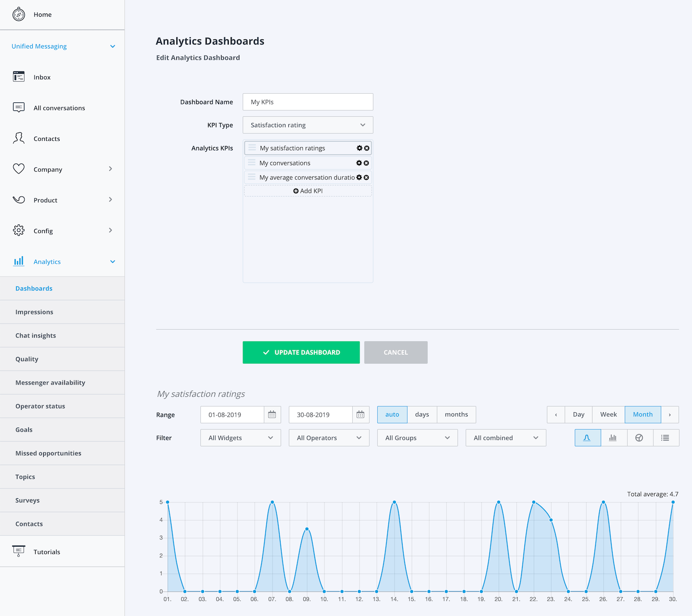Click Add KPI link
The image size is (692, 616).
(308, 191)
